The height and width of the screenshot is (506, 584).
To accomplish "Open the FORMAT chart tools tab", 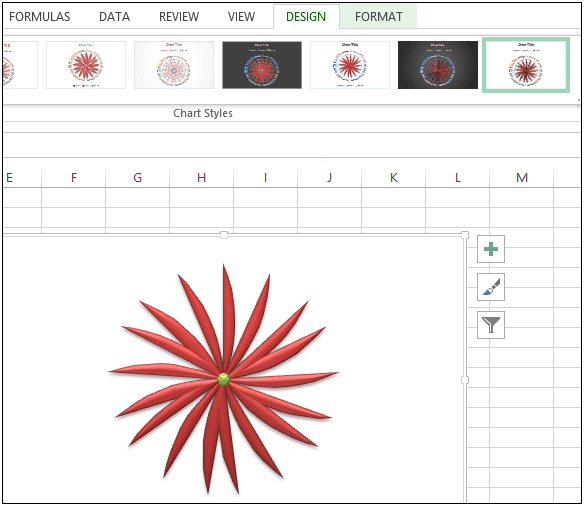I will pyautogui.click(x=378, y=17).
